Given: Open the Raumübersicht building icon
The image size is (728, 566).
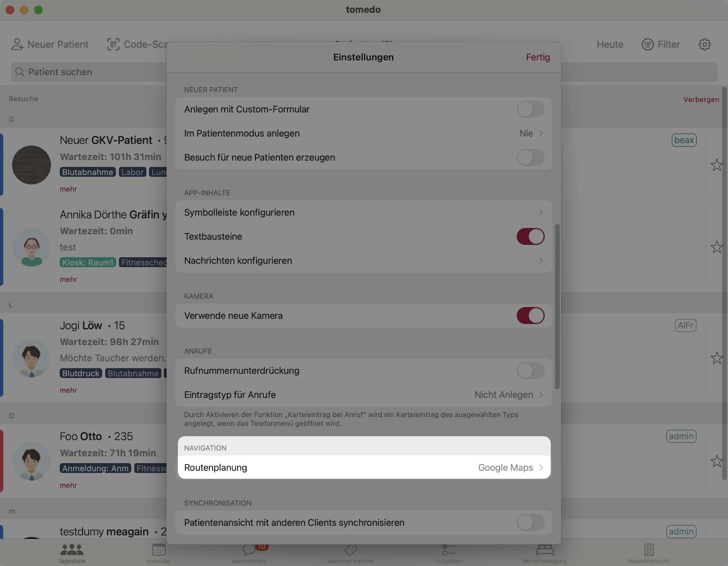Looking at the screenshot, I should point(649,550).
